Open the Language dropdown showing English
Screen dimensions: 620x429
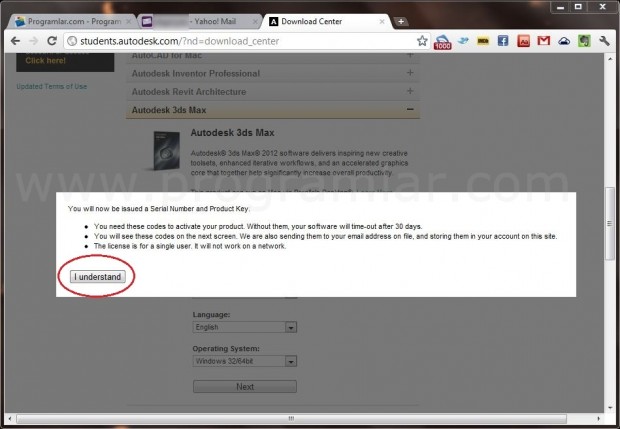click(245, 327)
